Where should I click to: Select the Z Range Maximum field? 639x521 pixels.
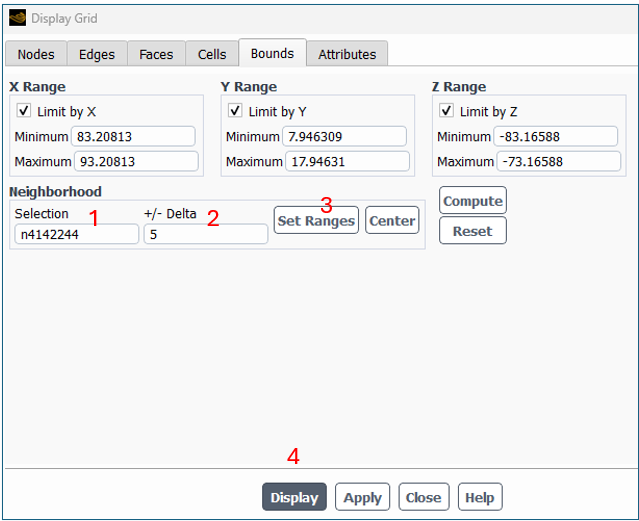[x=558, y=161]
